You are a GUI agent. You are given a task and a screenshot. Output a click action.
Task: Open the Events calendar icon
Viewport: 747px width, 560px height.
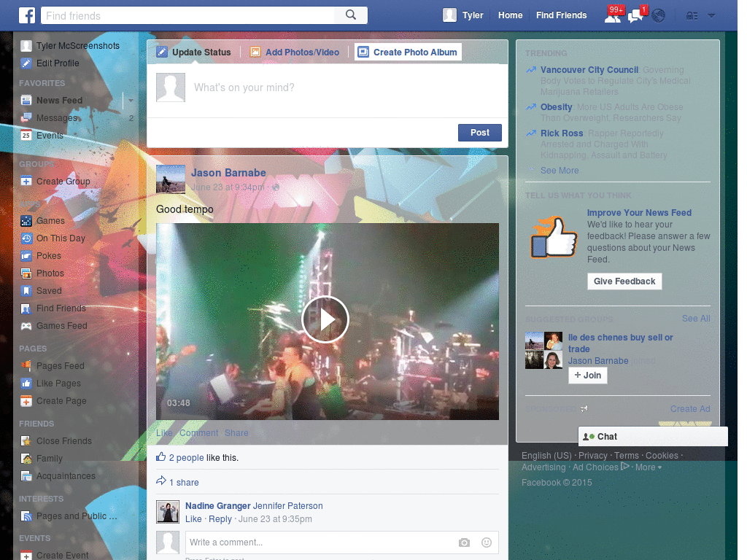[26, 135]
